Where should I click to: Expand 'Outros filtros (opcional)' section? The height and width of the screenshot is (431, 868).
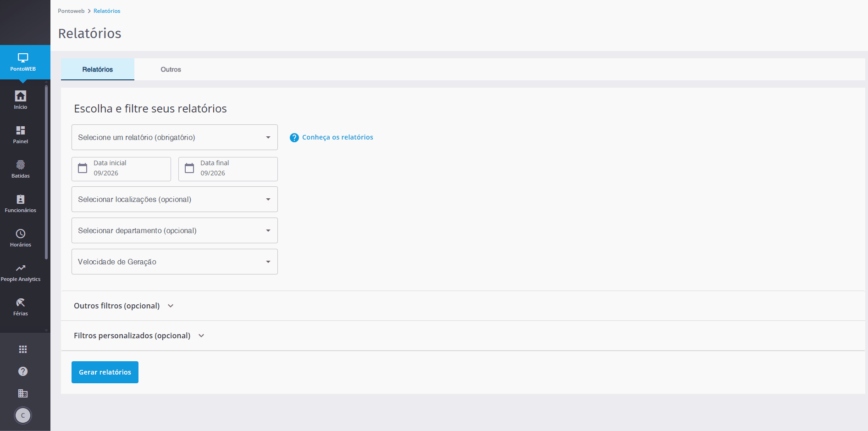(124, 306)
